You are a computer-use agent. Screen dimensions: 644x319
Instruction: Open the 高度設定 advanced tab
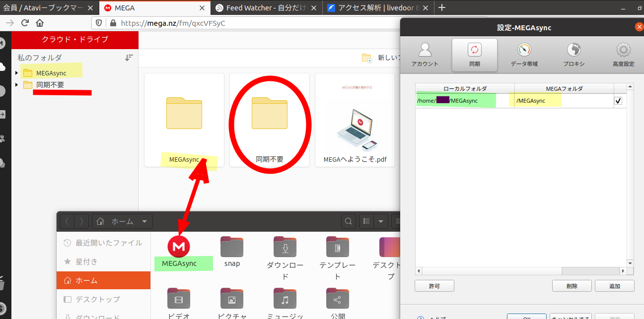click(623, 55)
